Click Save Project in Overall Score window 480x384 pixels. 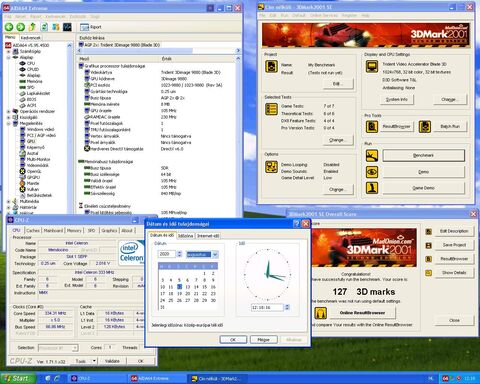click(454, 245)
